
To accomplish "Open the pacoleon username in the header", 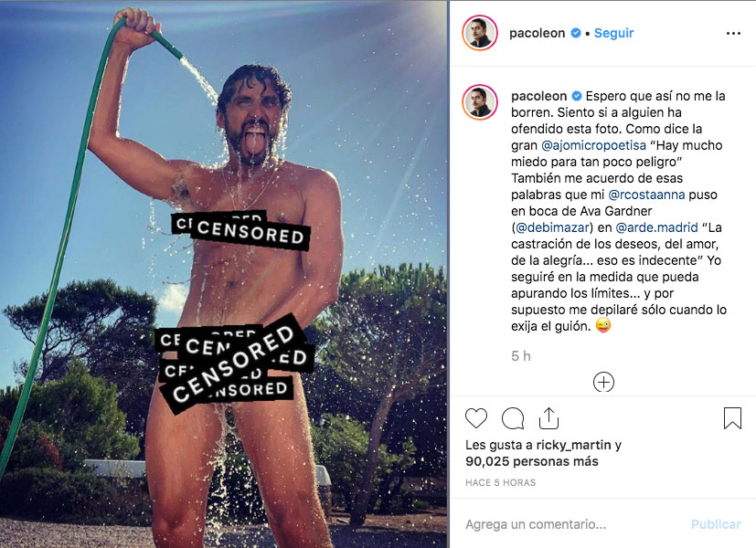I will (x=538, y=33).
